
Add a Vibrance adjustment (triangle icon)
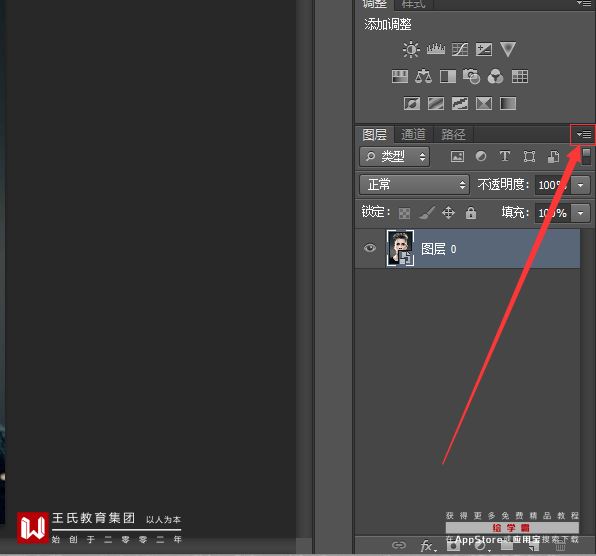coord(508,49)
